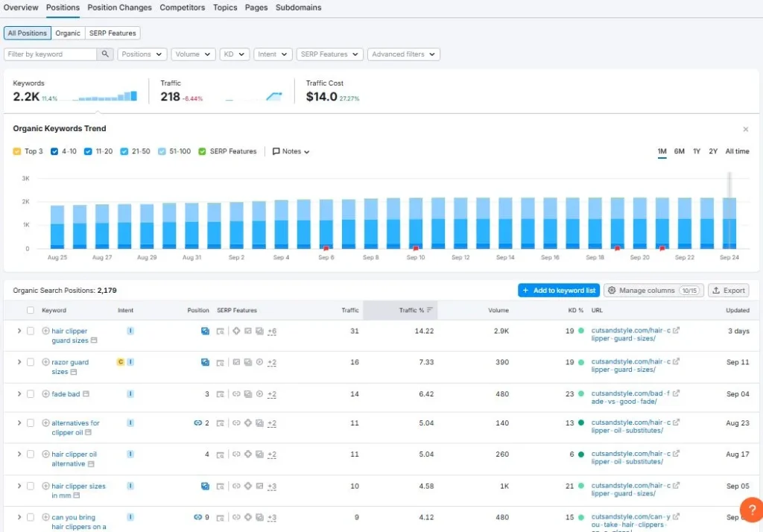
Task: Open external link icon for fade bad URL
Action: (676, 393)
